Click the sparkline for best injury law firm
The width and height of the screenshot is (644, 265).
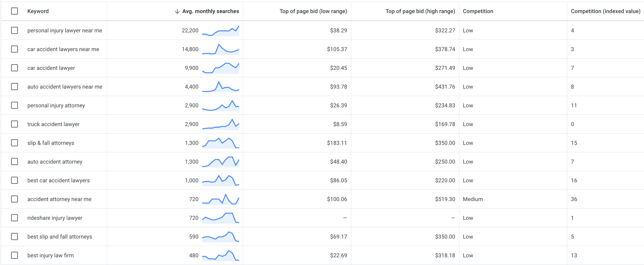(220, 255)
